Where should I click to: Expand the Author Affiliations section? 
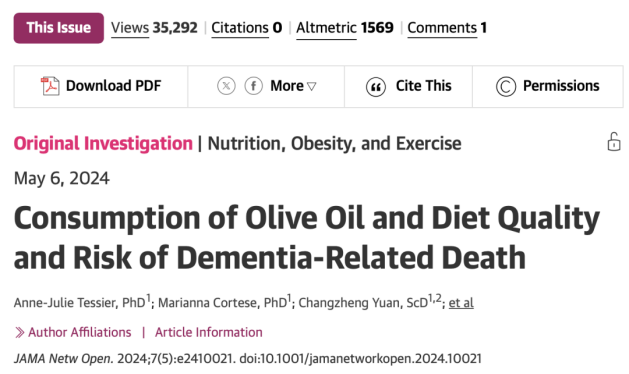(x=79, y=332)
